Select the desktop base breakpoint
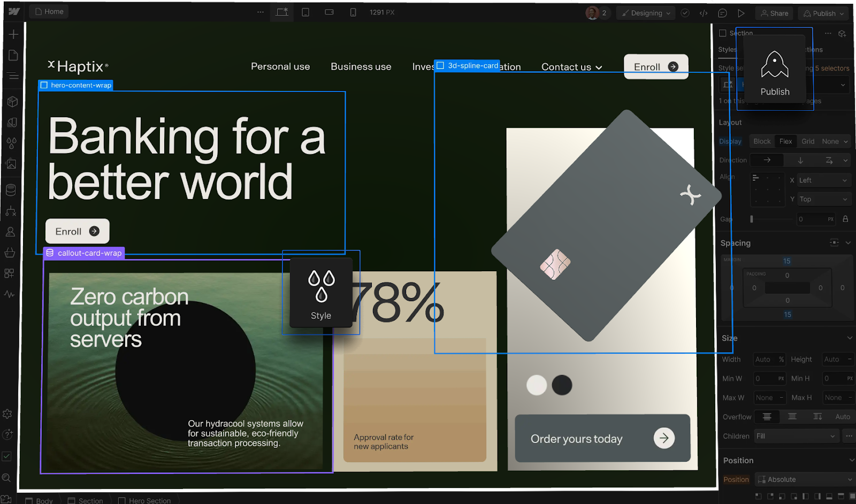 (282, 12)
